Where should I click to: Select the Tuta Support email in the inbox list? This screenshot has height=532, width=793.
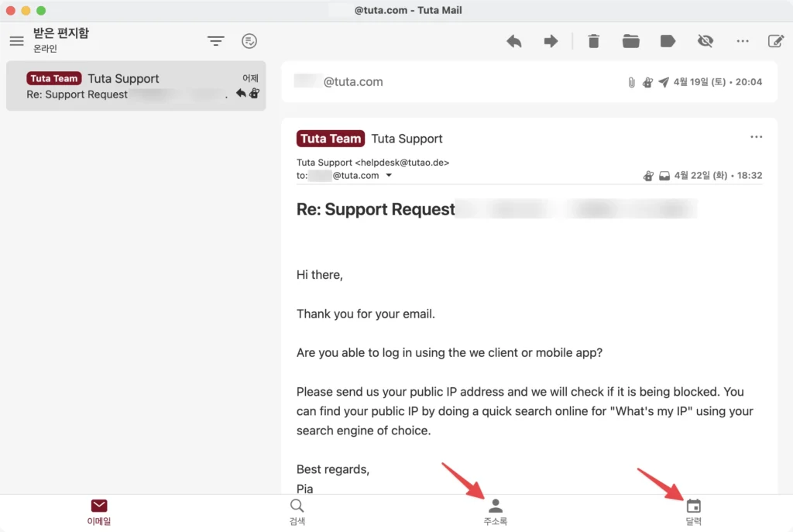coord(136,86)
